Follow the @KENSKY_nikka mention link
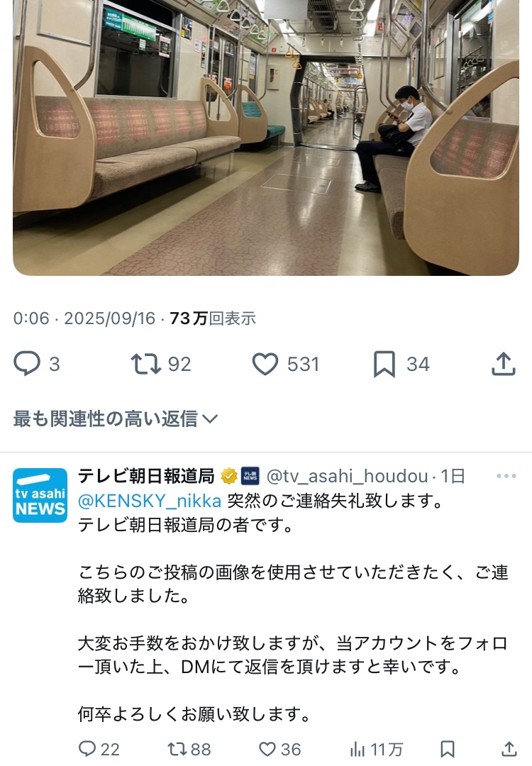This screenshot has width=532, height=766. click(150, 501)
